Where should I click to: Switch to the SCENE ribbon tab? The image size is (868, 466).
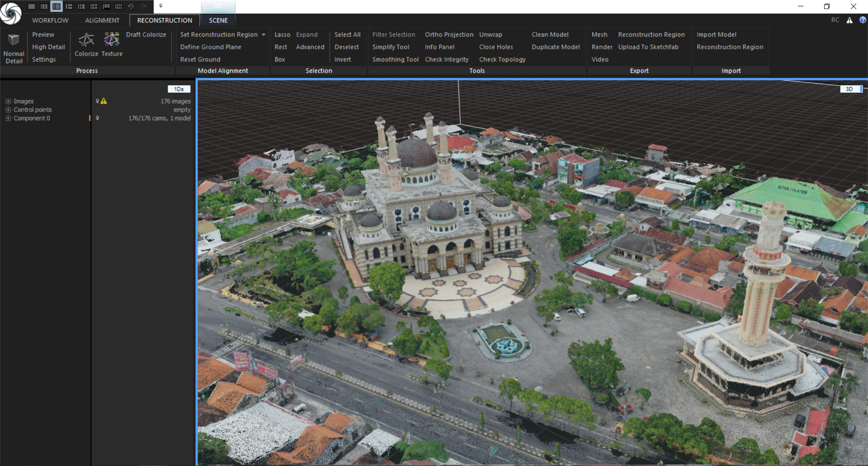[x=218, y=20]
